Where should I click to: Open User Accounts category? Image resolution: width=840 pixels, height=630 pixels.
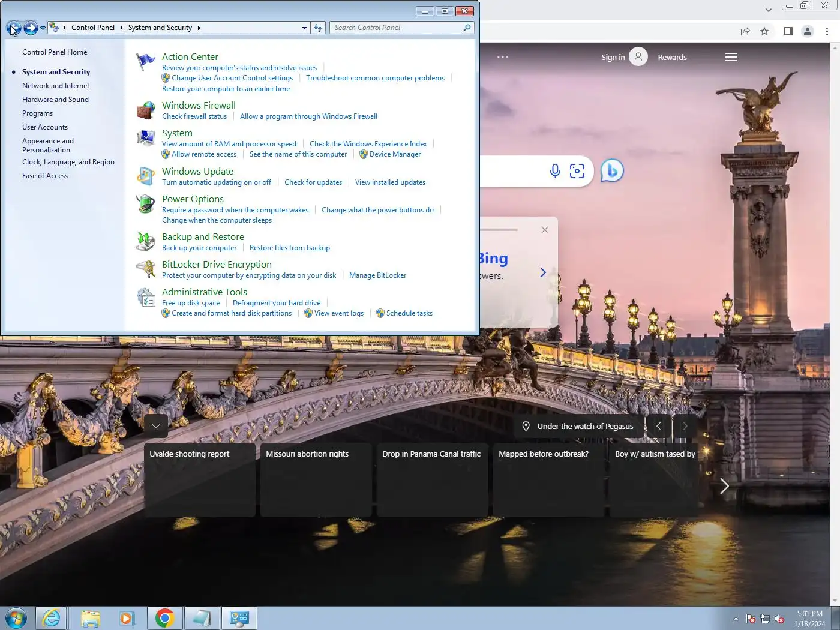45,127
